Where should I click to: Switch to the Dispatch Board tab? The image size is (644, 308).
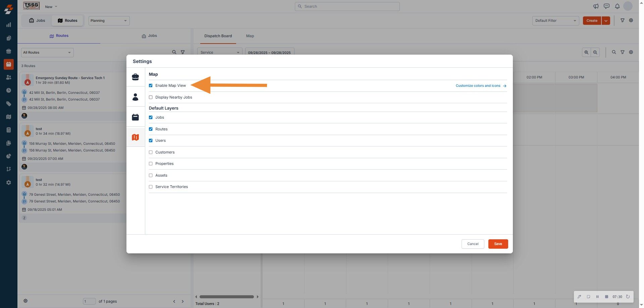tap(218, 36)
